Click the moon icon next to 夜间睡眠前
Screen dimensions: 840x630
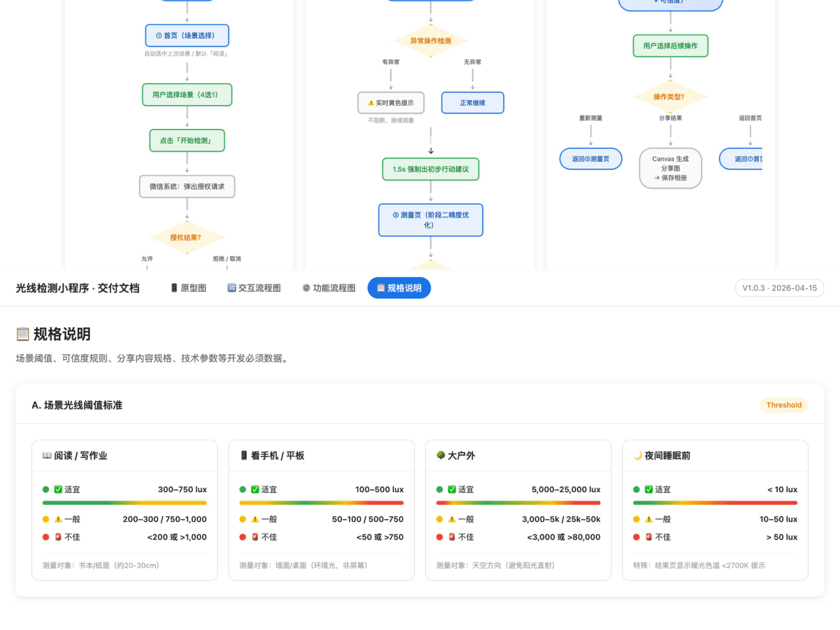click(x=638, y=455)
